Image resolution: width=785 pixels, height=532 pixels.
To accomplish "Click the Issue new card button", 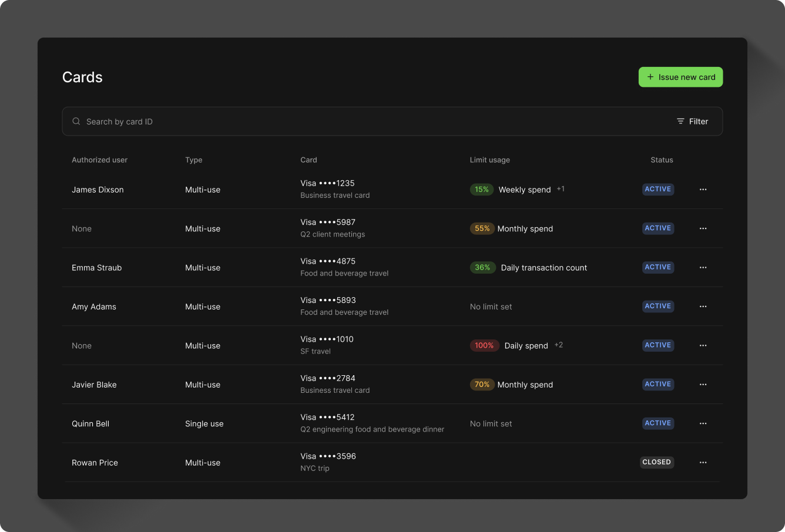I will [680, 77].
